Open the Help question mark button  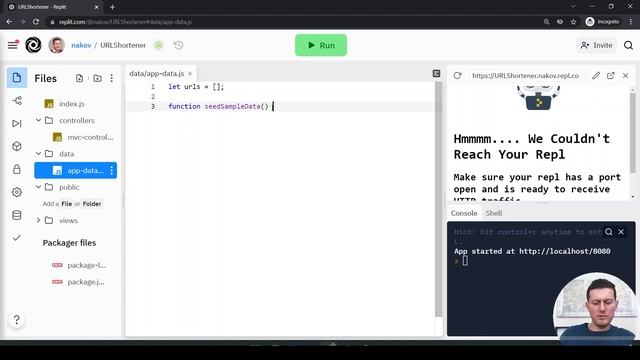coord(17,320)
